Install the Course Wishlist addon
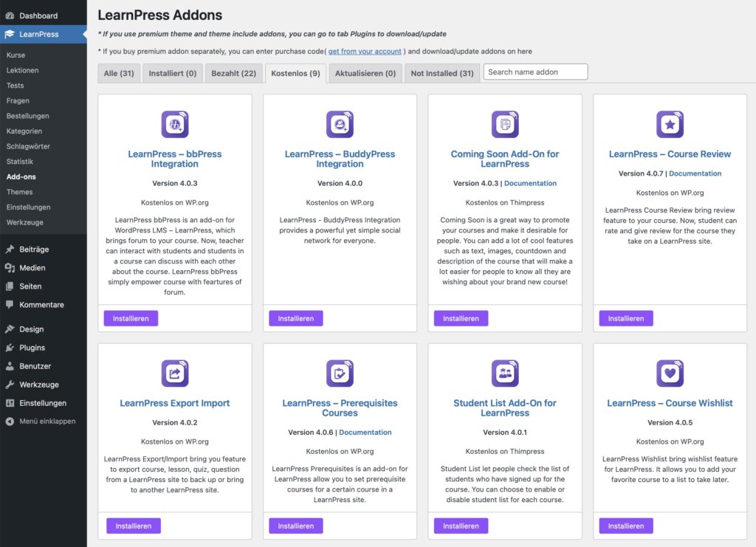 click(x=626, y=526)
